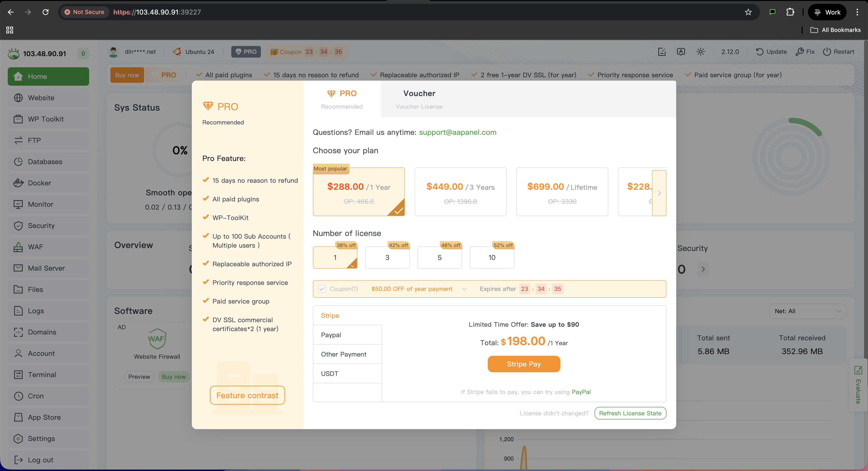Bookmark page with star icon
868x471 pixels.
[748, 12]
